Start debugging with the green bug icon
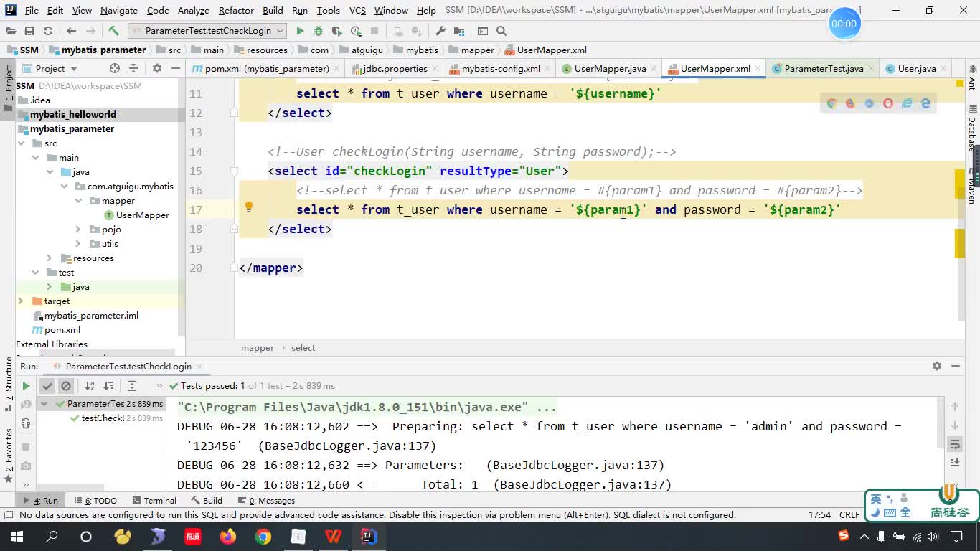Viewport: 980px width, 551px height. [x=319, y=31]
